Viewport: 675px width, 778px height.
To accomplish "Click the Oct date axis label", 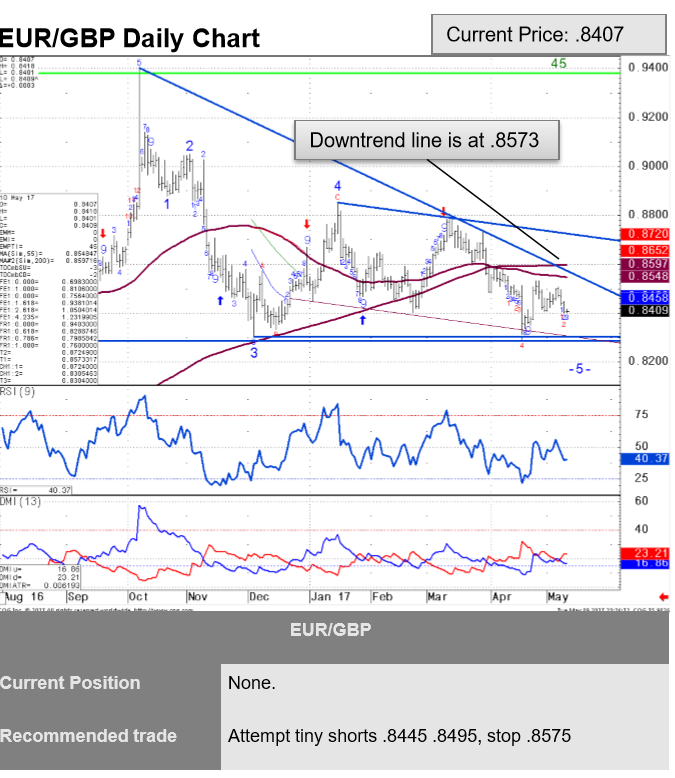I will pyautogui.click(x=138, y=596).
